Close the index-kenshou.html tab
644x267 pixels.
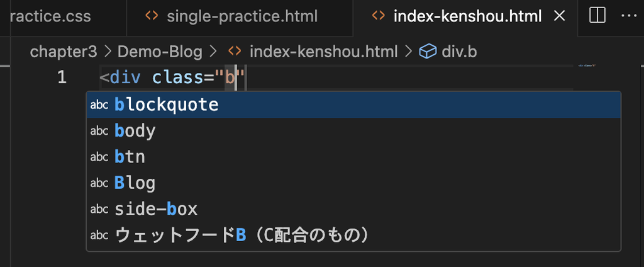(x=559, y=16)
